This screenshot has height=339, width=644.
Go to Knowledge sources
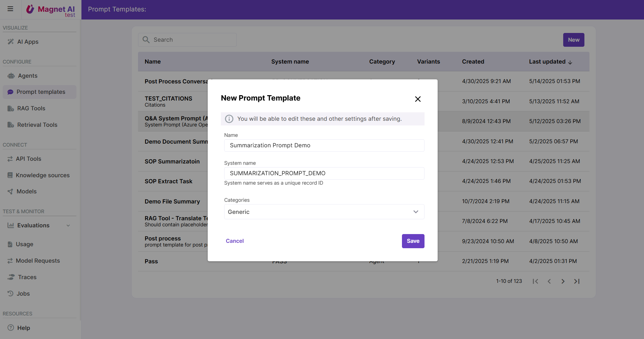[42, 175]
